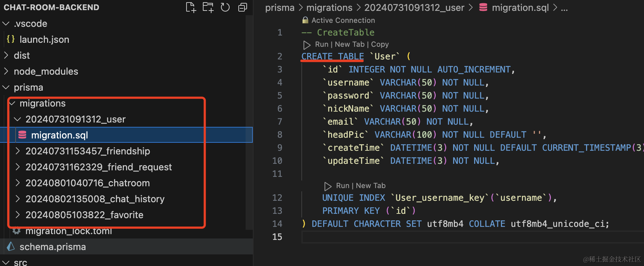The height and width of the screenshot is (266, 644).
Task: Click Copy link above CREATE TABLE
Action: [x=380, y=44]
